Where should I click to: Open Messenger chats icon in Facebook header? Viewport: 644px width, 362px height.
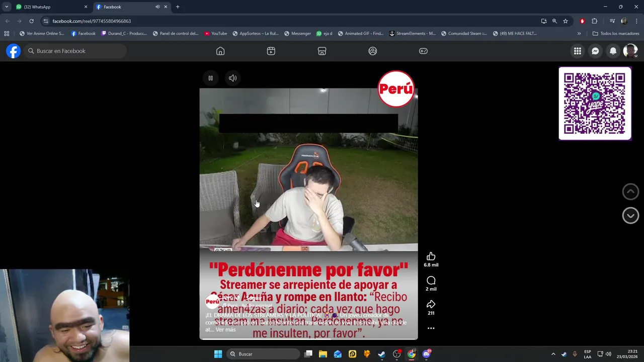click(595, 51)
